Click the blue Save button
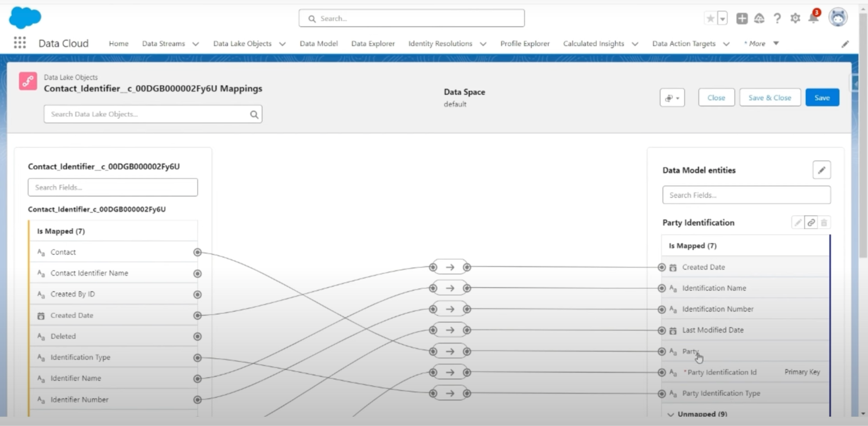 click(x=822, y=98)
